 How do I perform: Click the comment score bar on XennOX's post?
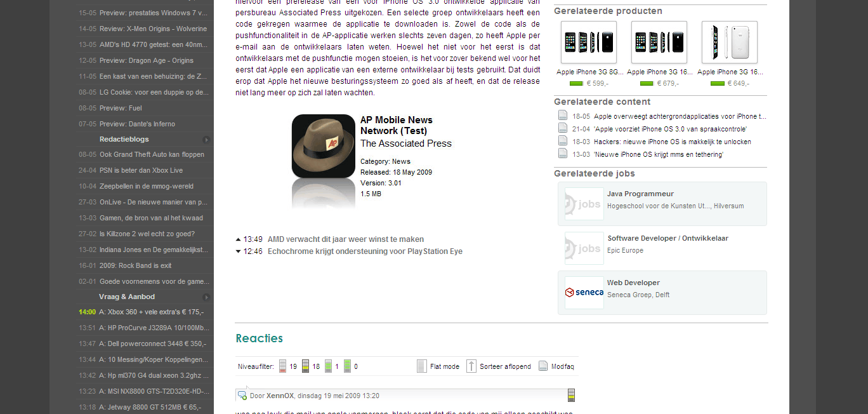571,396
